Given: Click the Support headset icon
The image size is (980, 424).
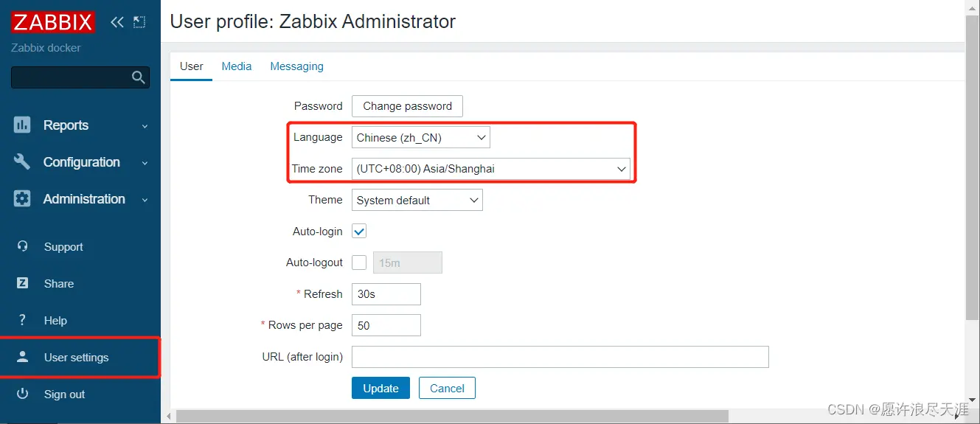Looking at the screenshot, I should click(23, 247).
